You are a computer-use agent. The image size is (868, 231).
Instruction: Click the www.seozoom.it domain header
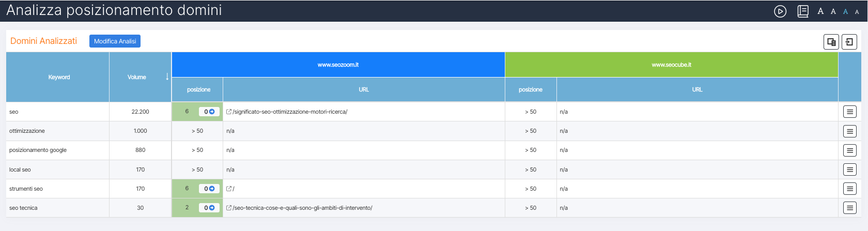[x=338, y=65]
